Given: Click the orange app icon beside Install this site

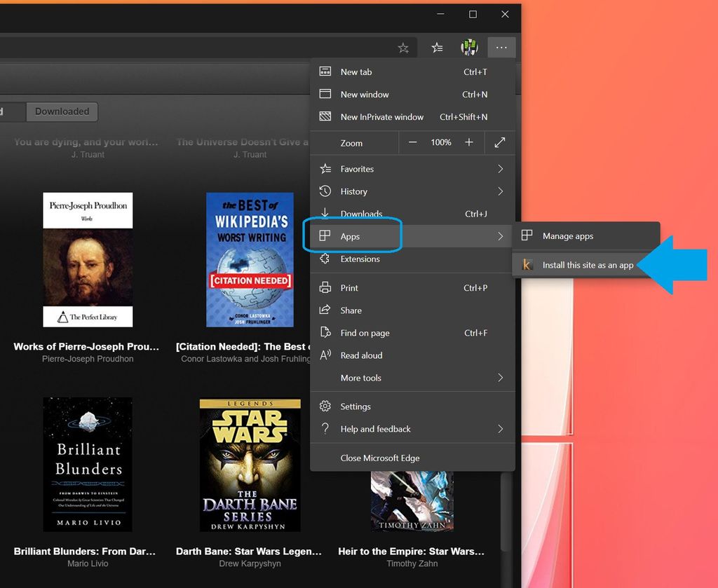Looking at the screenshot, I should tap(527, 265).
